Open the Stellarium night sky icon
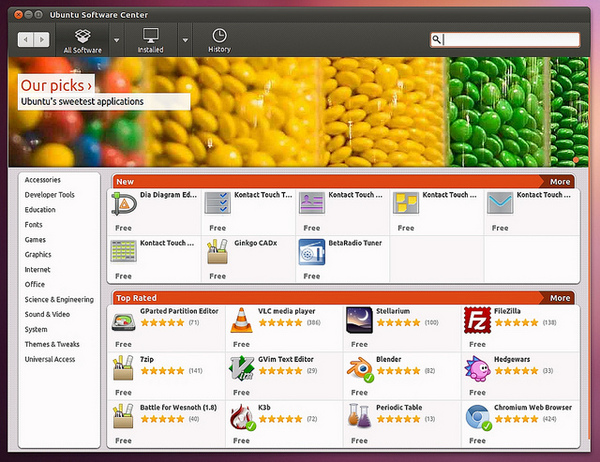The width and height of the screenshot is (600, 462). point(359,320)
